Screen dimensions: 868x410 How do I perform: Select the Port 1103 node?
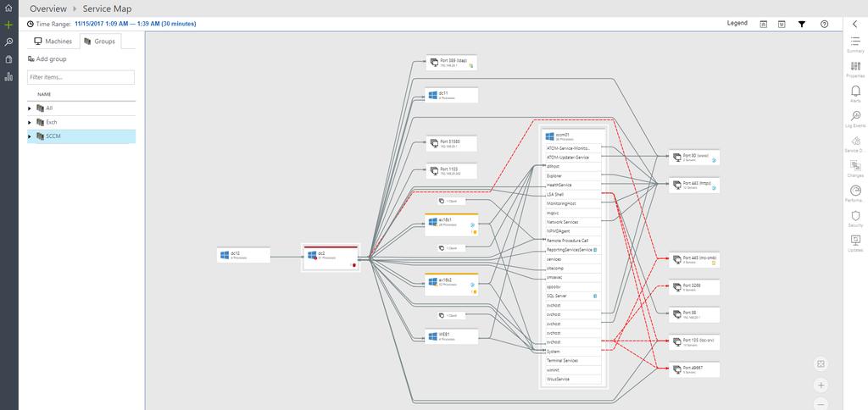tap(453, 170)
